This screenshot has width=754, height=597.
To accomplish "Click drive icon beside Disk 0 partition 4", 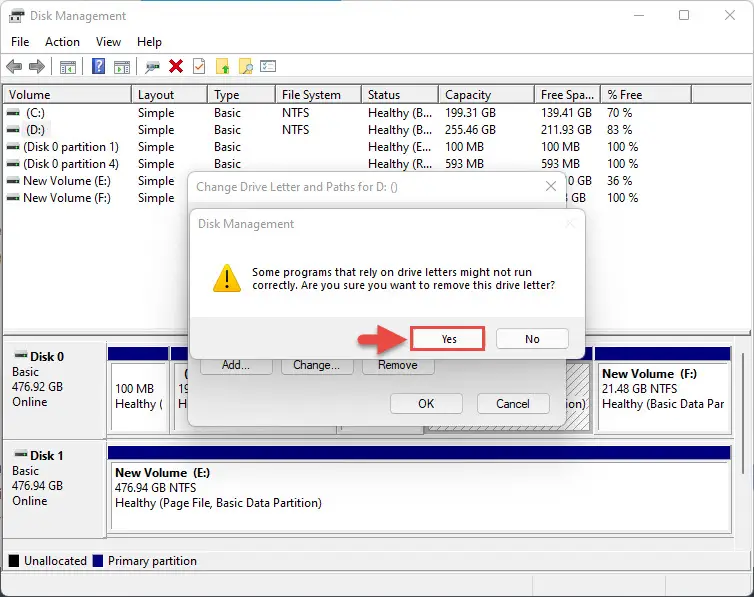I will pos(13,164).
